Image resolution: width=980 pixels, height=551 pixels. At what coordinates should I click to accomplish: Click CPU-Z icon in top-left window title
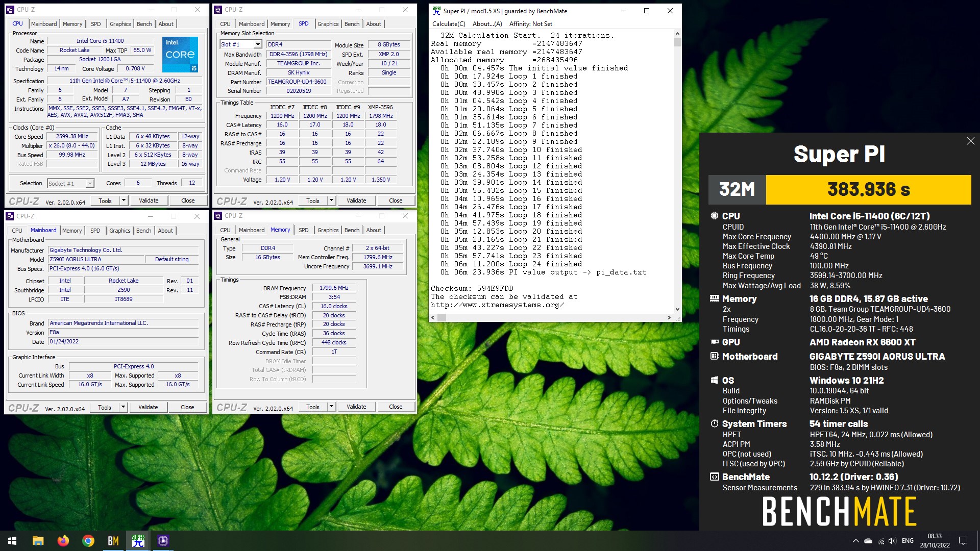10,10
